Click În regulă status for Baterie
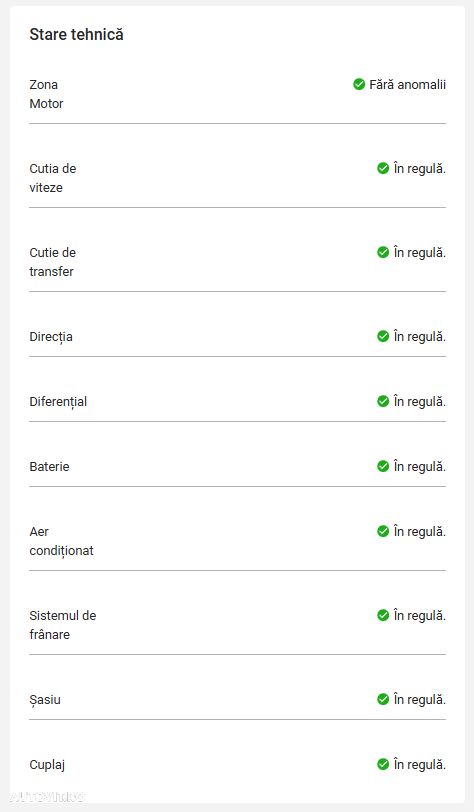 click(x=420, y=467)
